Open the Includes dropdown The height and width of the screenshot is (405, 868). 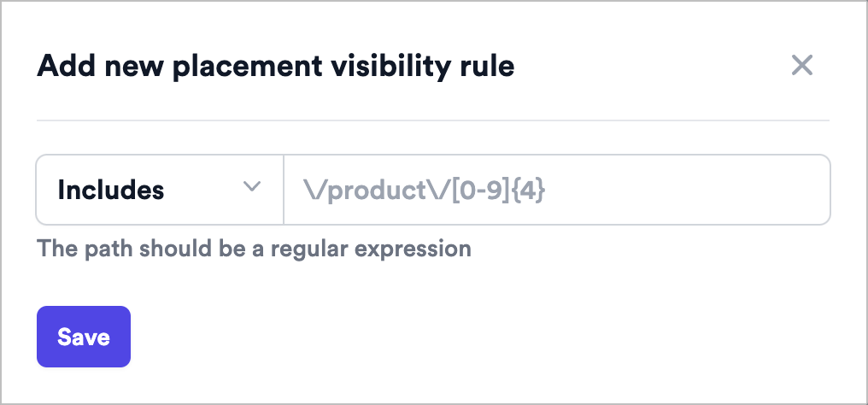point(160,190)
